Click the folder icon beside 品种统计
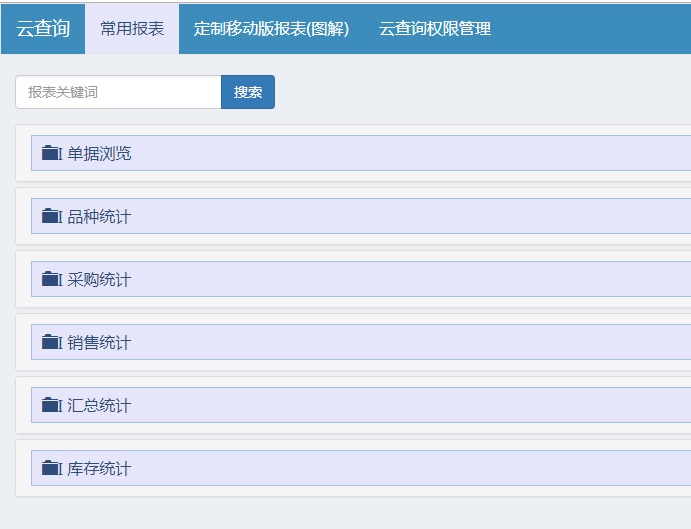691x529 pixels. coord(52,216)
